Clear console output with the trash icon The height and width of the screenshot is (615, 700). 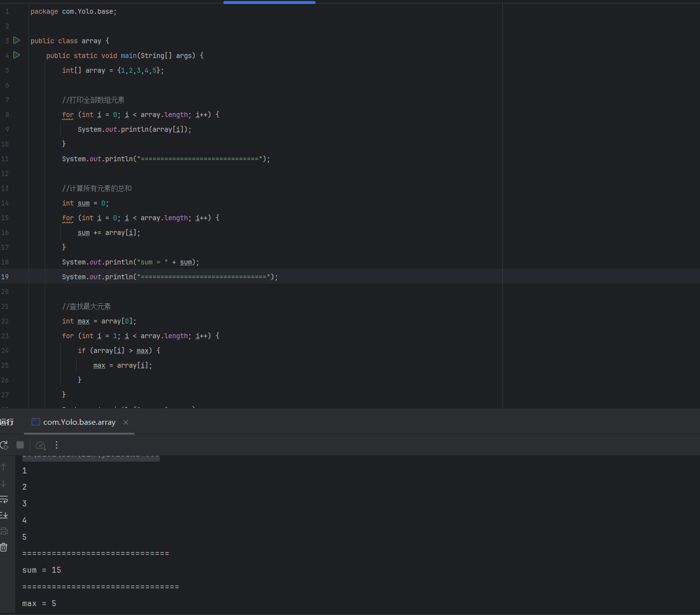coord(3,547)
